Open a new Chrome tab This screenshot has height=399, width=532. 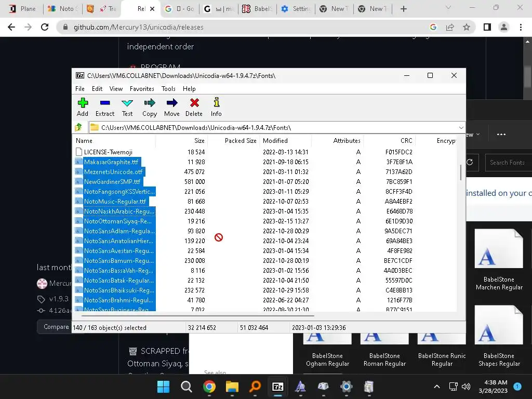click(403, 9)
